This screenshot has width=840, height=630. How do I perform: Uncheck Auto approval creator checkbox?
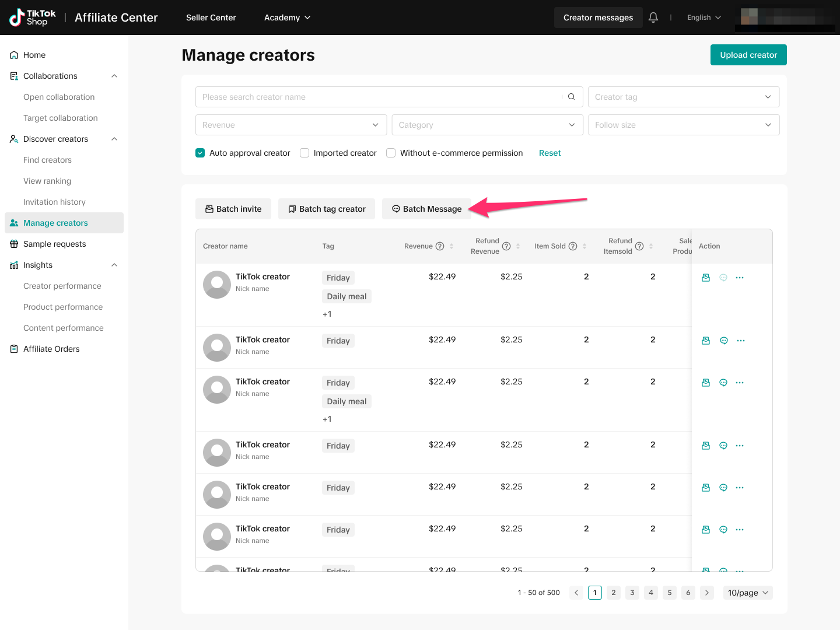200,153
